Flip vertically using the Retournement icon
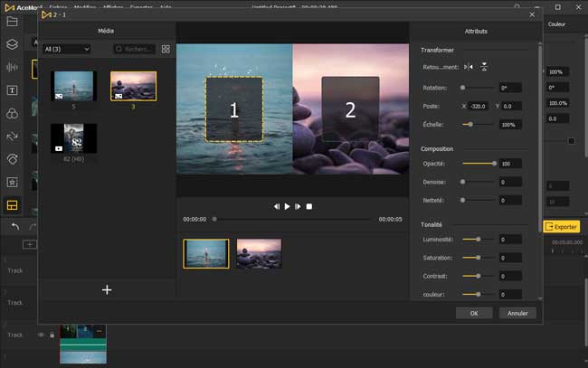This screenshot has width=588, height=368. 484,67
